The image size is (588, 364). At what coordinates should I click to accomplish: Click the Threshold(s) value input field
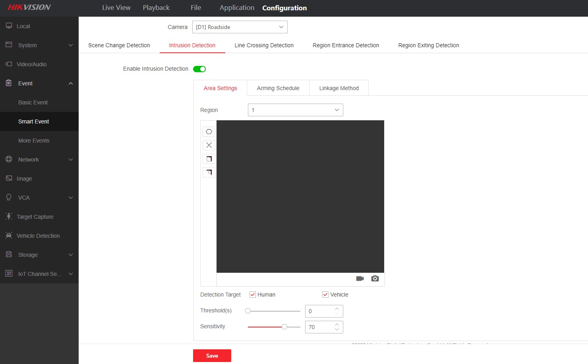[319, 311]
